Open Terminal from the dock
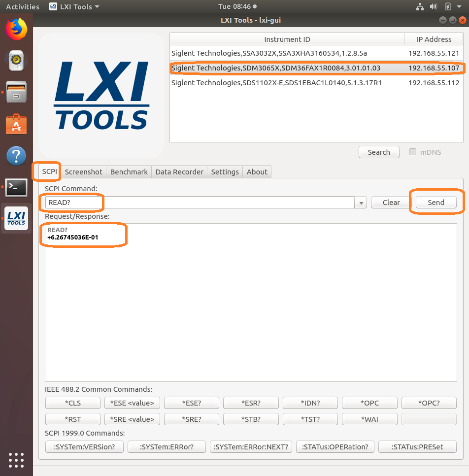 pyautogui.click(x=16, y=187)
